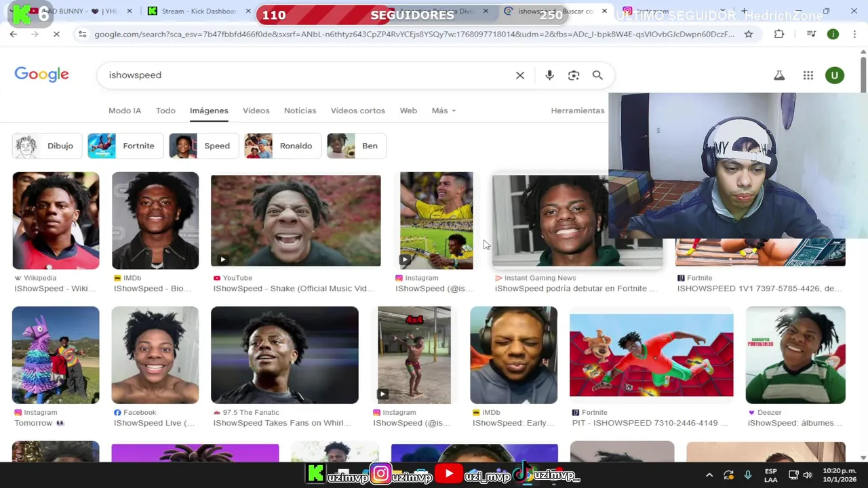868x488 pixels.
Task: Switch to the Noticias tab
Action: click(x=300, y=110)
